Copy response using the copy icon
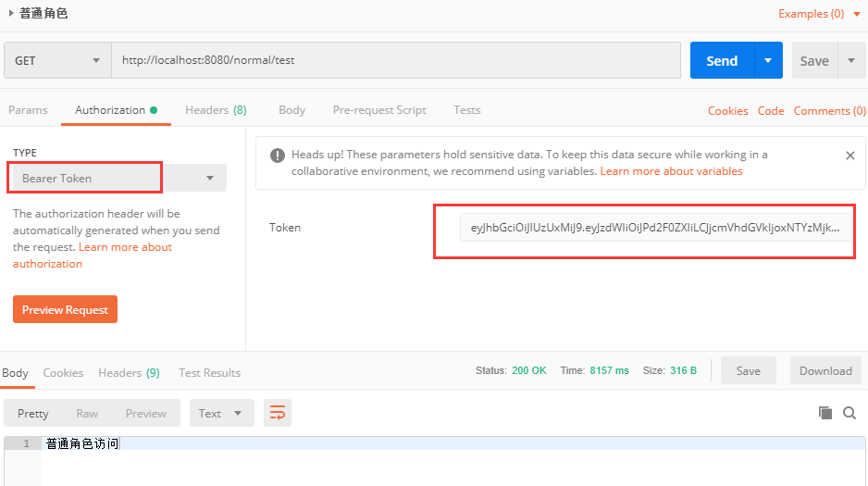The image size is (868, 486). point(825,413)
